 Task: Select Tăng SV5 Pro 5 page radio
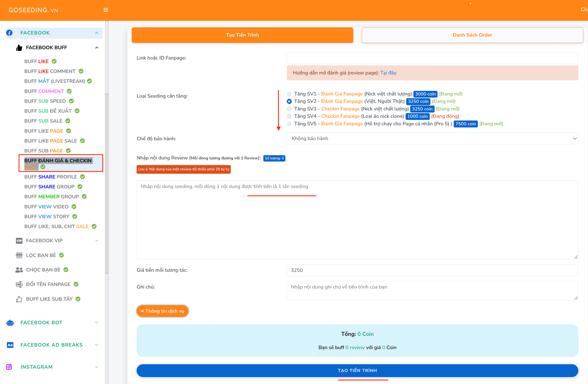(289, 124)
